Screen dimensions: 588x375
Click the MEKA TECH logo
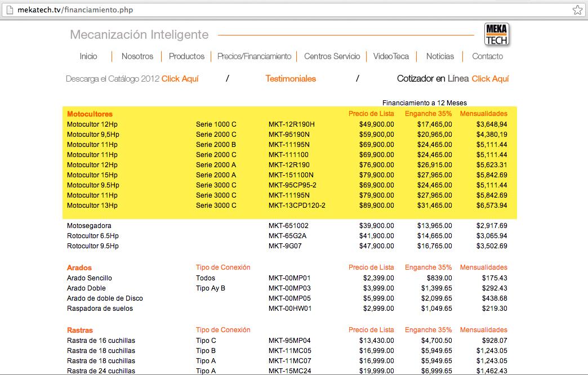pyautogui.click(x=497, y=34)
